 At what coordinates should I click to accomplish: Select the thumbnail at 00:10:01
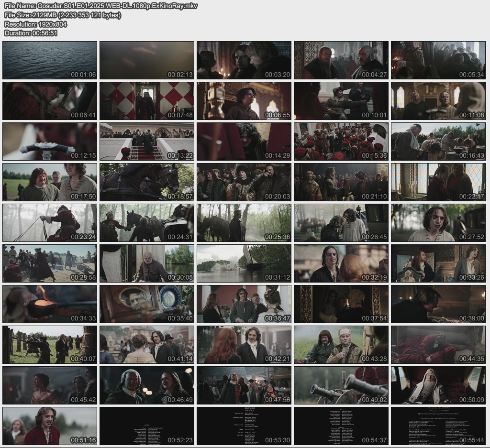[x=341, y=101]
